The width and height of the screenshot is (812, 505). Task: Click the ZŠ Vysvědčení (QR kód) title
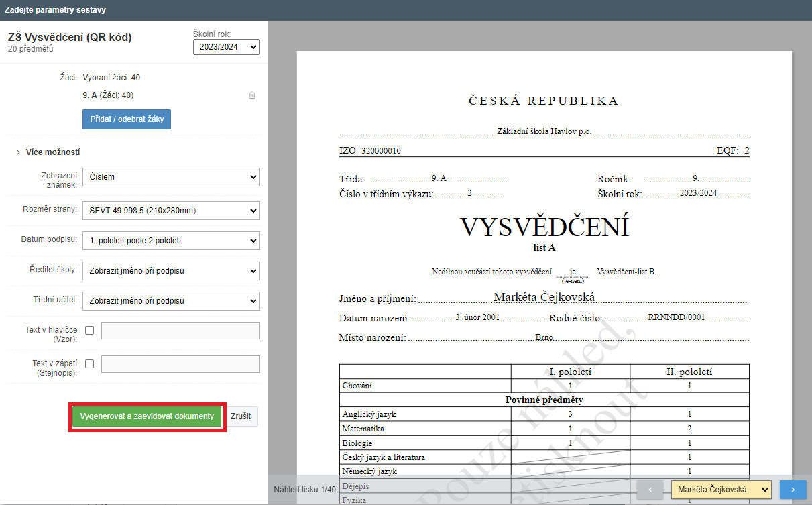point(70,38)
